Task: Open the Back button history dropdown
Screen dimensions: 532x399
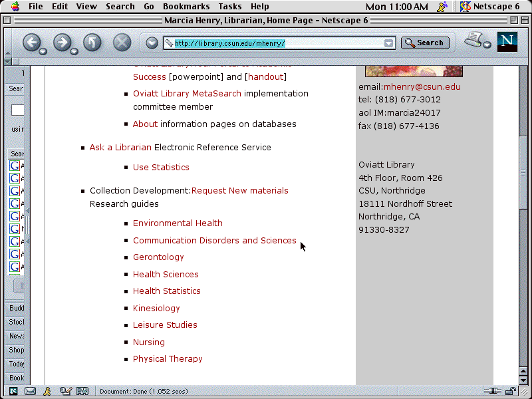Action: (43, 52)
